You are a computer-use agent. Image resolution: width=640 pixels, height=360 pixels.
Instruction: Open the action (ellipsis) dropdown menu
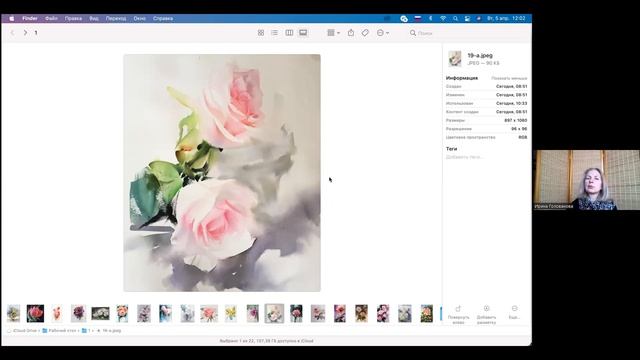(x=382, y=33)
